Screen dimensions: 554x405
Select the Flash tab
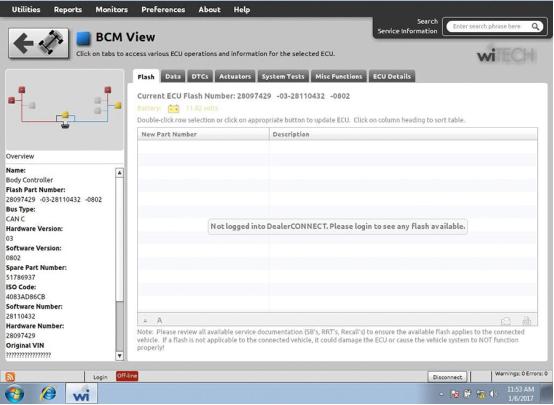tap(146, 76)
